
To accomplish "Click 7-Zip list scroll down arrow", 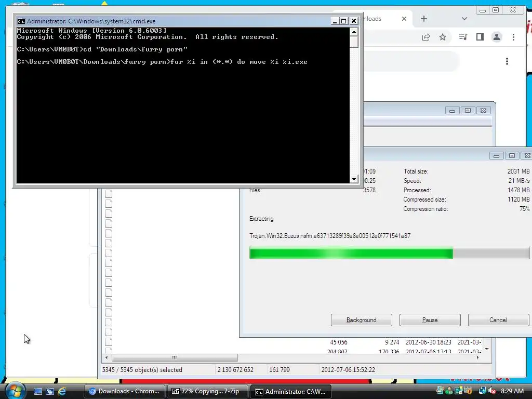I will pyautogui.click(x=487, y=349).
